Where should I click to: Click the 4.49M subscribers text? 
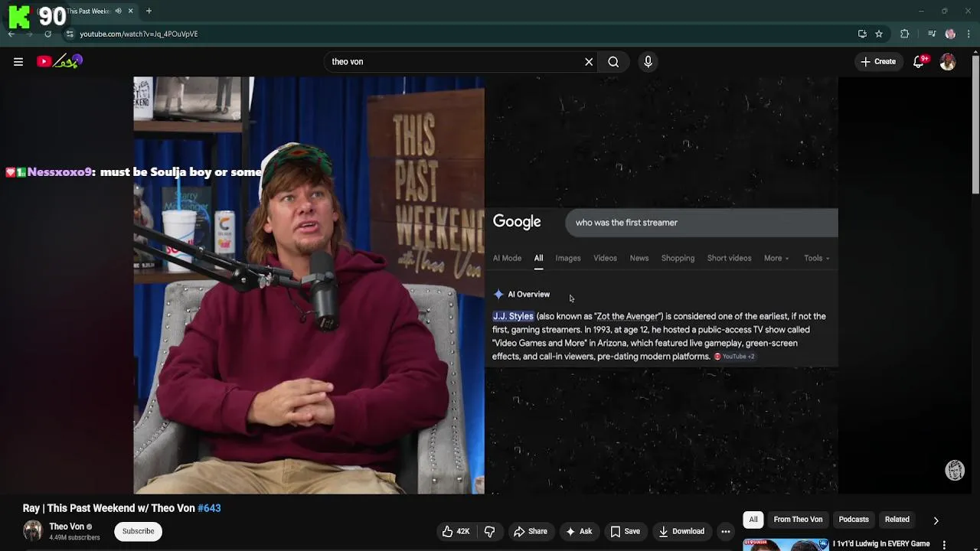tap(74, 538)
